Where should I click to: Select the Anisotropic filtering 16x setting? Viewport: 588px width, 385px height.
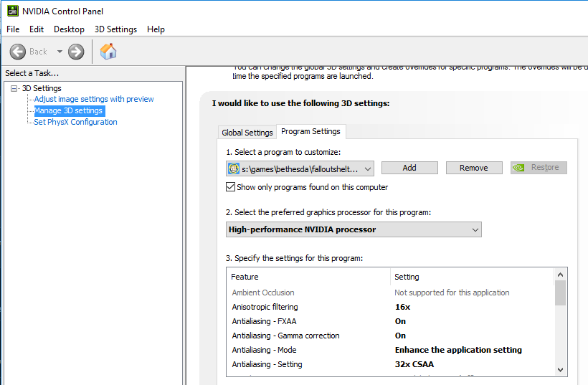coord(402,307)
